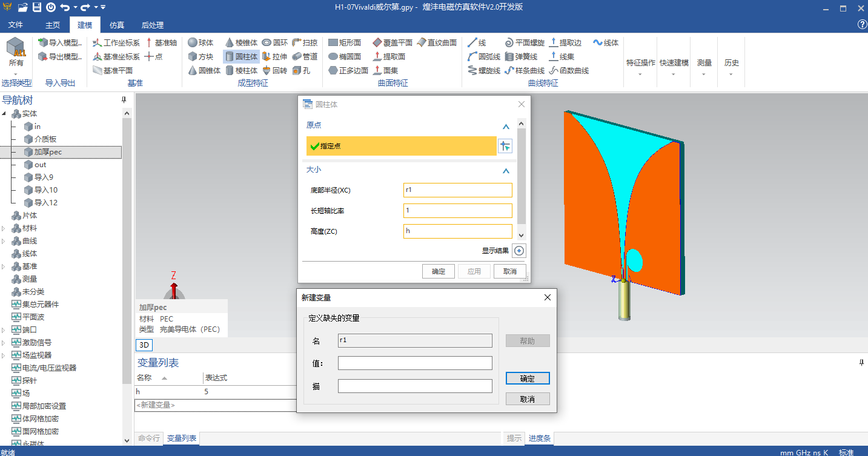868x456 pixels.
Task: Toggle the 导航树 panel pin
Action: (x=124, y=100)
